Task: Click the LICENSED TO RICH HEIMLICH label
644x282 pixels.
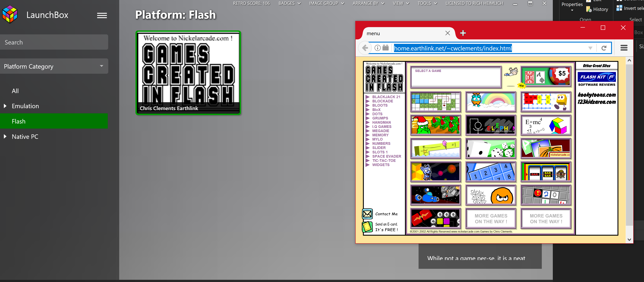Action: [x=474, y=3]
